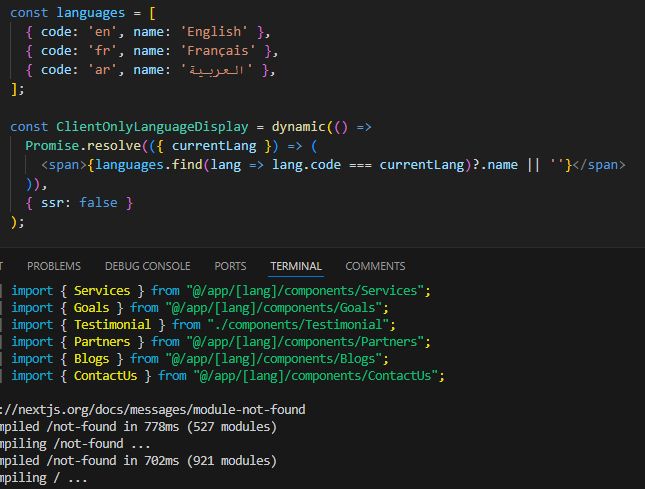
Task: Click the Partners import line in terminal
Action: point(221,342)
